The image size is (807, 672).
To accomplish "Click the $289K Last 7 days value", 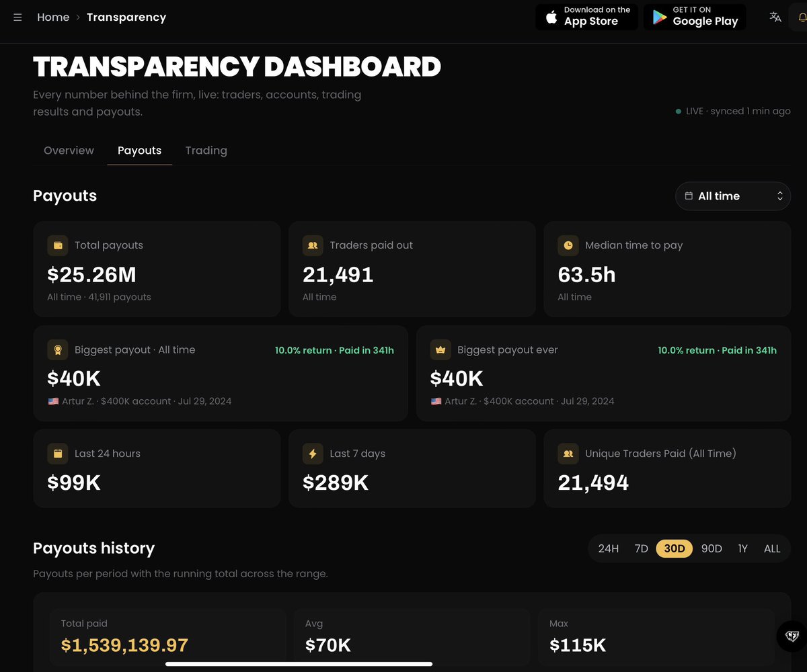I will [336, 482].
